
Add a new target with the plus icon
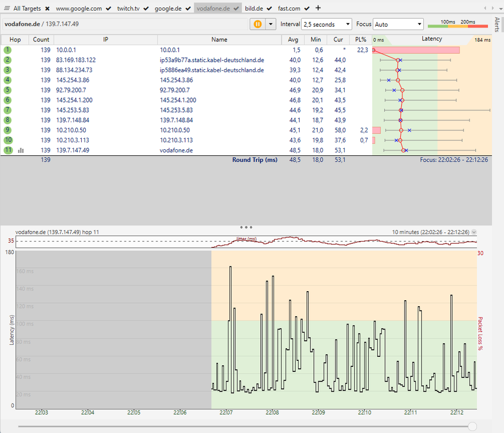(318, 8)
